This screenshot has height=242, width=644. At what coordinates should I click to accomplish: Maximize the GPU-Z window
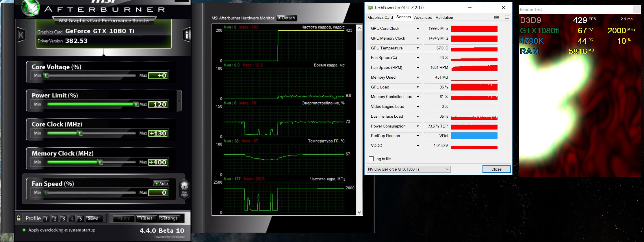pyautogui.click(x=487, y=8)
